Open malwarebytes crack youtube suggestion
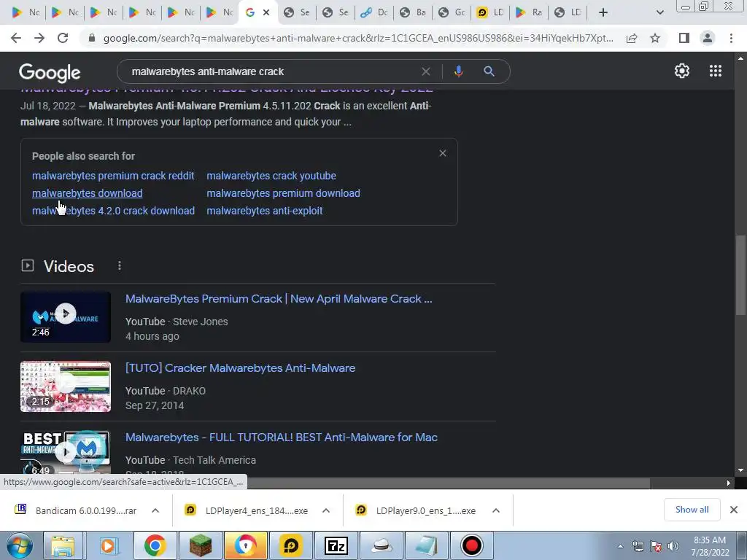This screenshot has width=747, height=560. [271, 176]
